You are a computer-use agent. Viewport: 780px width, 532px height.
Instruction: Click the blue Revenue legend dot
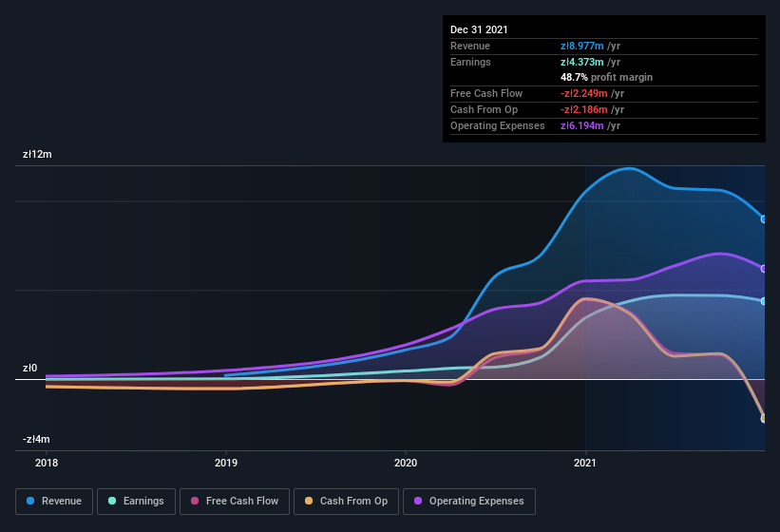click(x=30, y=501)
